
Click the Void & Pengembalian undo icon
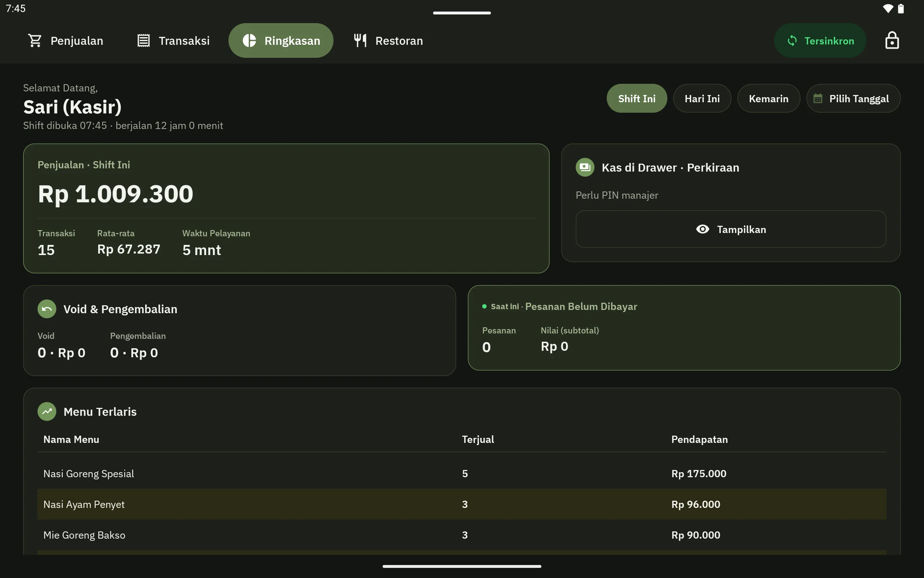[47, 309]
